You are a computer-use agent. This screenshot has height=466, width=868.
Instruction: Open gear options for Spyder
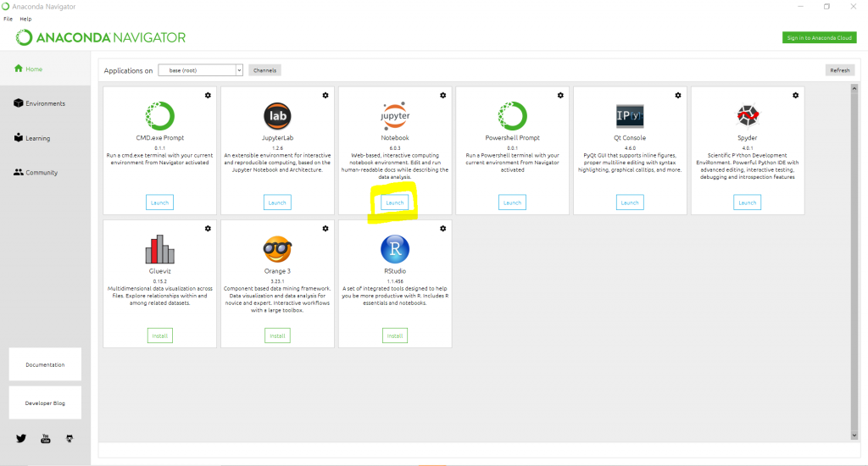795,95
